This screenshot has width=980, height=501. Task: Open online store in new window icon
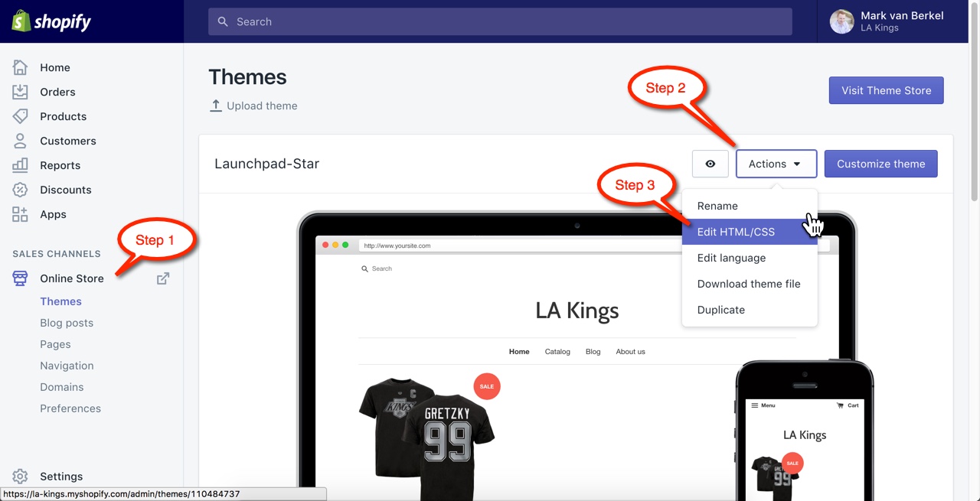click(163, 278)
